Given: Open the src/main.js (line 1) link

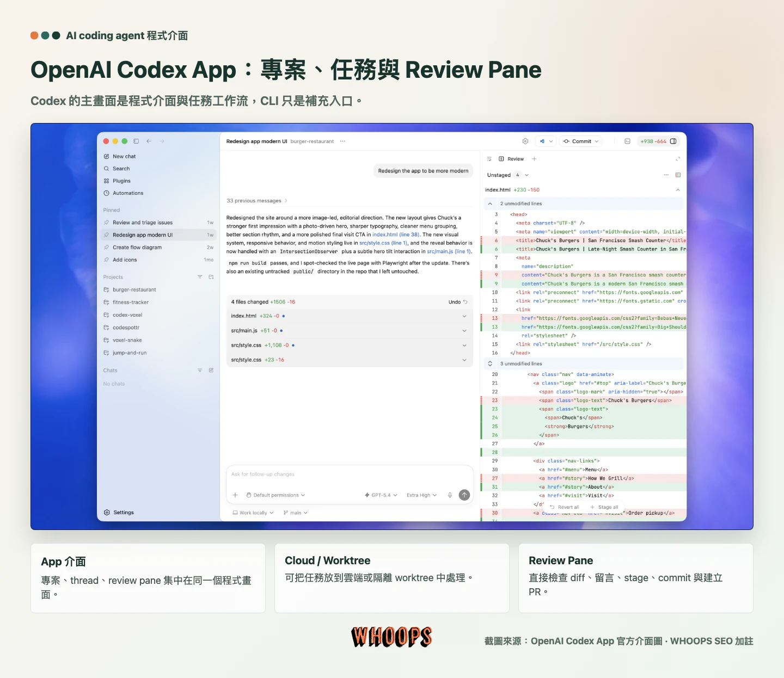Looking at the screenshot, I should coord(449,251).
